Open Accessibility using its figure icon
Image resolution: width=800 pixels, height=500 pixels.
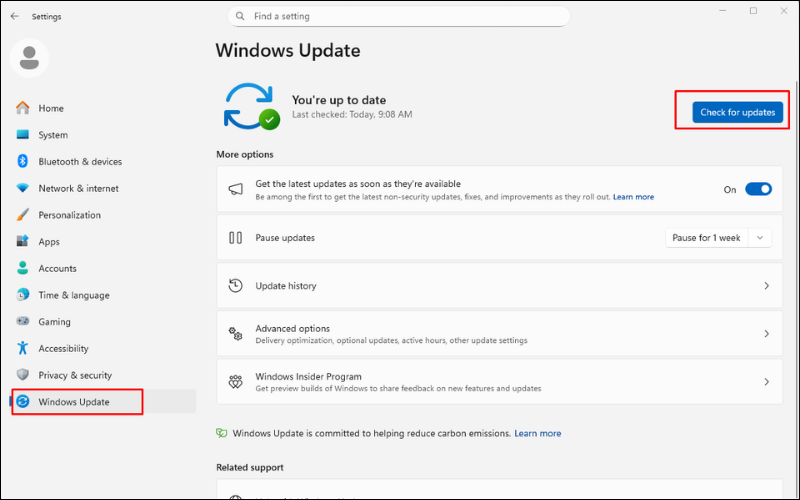(x=23, y=348)
